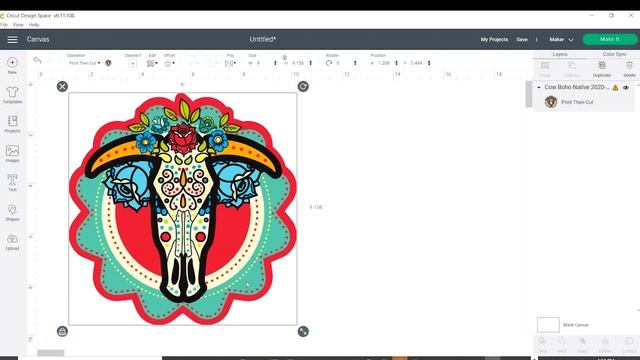The height and width of the screenshot is (360, 640).
Task: Click the warning triangle on Cow Boho layer
Action: click(x=616, y=87)
